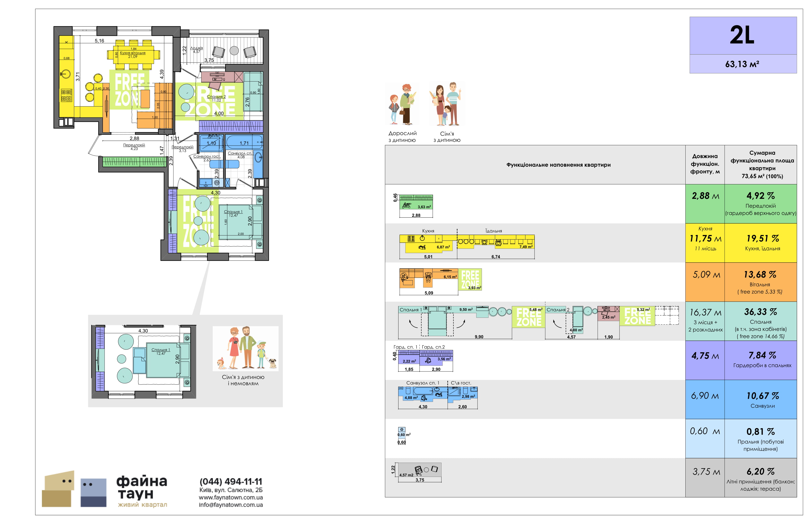Select the green wardrobe in Передпокій 4,23
The width and height of the screenshot is (812, 524).
click(134, 162)
